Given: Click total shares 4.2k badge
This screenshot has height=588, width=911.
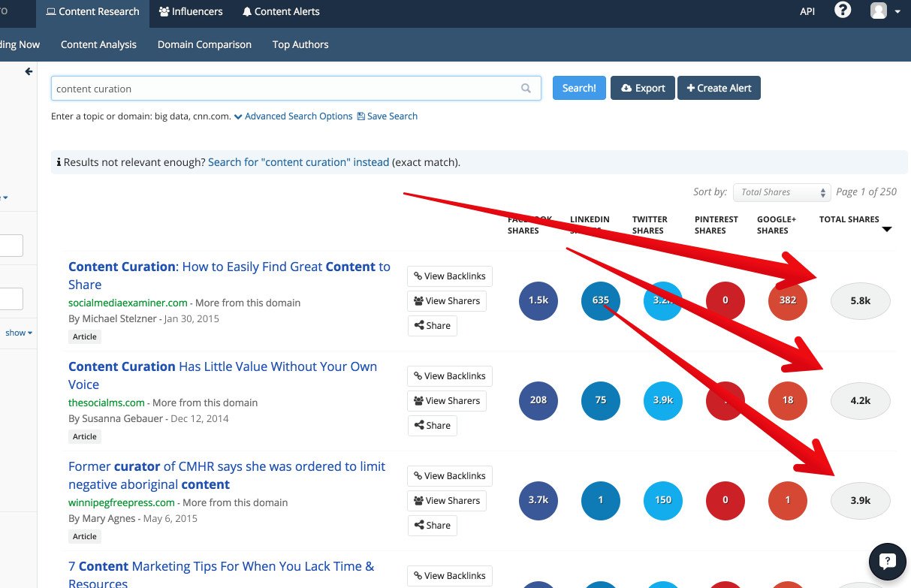Looking at the screenshot, I should (861, 400).
